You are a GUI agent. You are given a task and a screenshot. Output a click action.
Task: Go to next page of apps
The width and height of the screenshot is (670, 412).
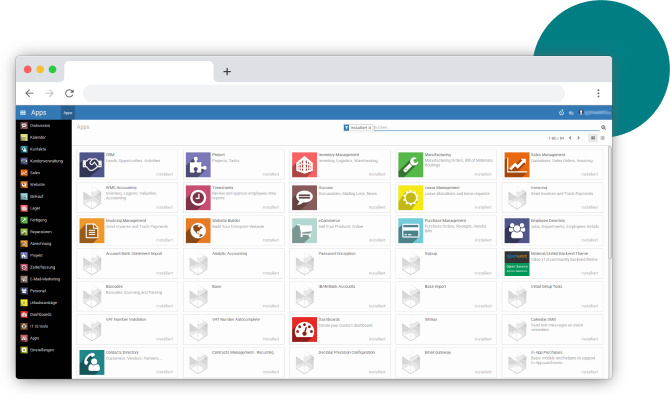(578, 138)
